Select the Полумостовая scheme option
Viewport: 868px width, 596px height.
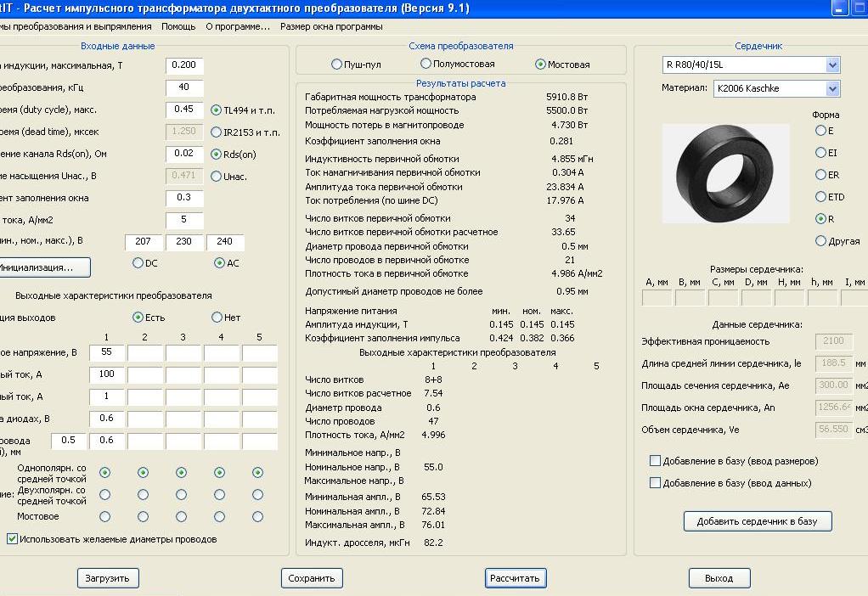(x=426, y=64)
